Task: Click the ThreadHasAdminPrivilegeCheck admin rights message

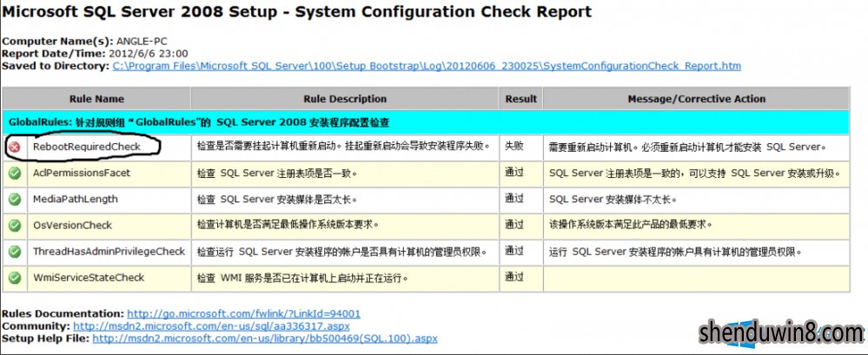Action: [675, 253]
